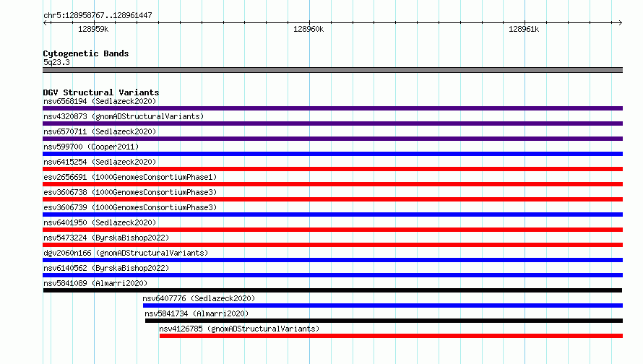643x364 pixels.
Task: Click the red bar for nsv5473224
Action: (332, 245)
